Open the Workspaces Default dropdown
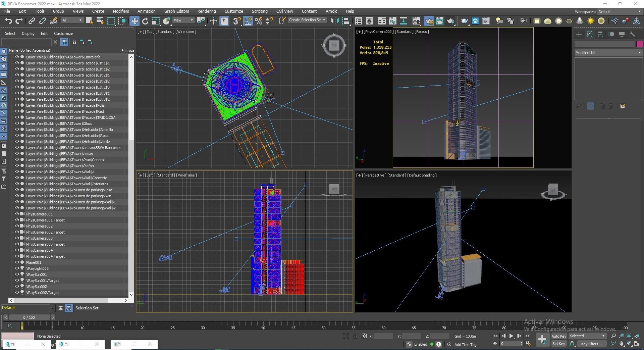Screen dimensions: 644x350 (620, 12)
